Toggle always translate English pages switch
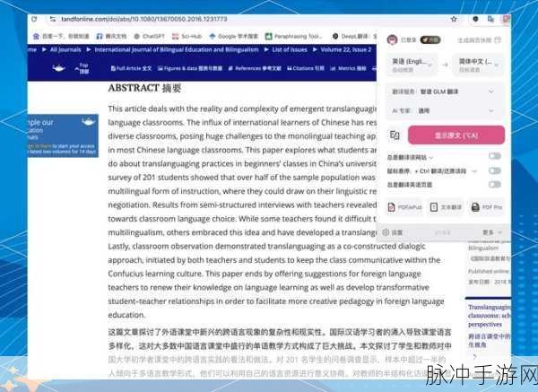This screenshot has width=538, height=392. 495,185
